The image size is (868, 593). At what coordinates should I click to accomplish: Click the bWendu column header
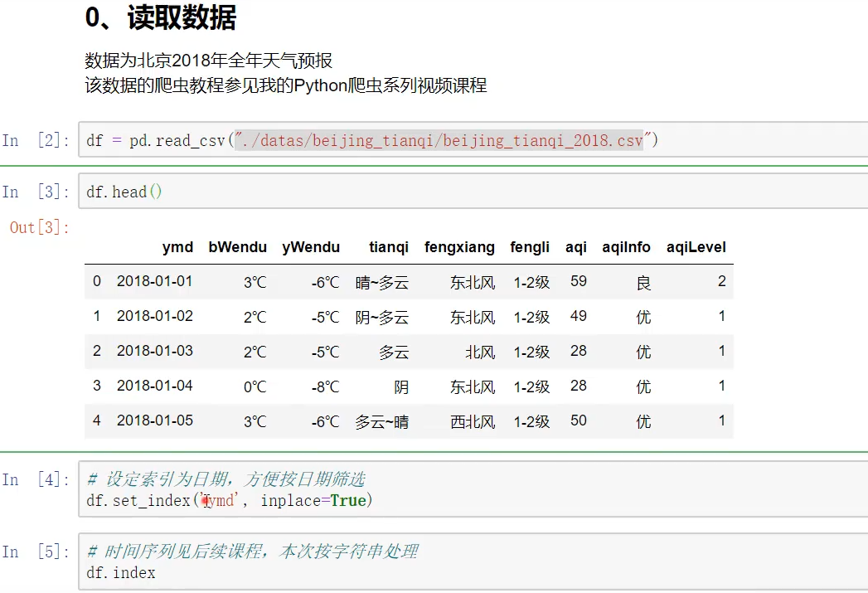(237, 247)
